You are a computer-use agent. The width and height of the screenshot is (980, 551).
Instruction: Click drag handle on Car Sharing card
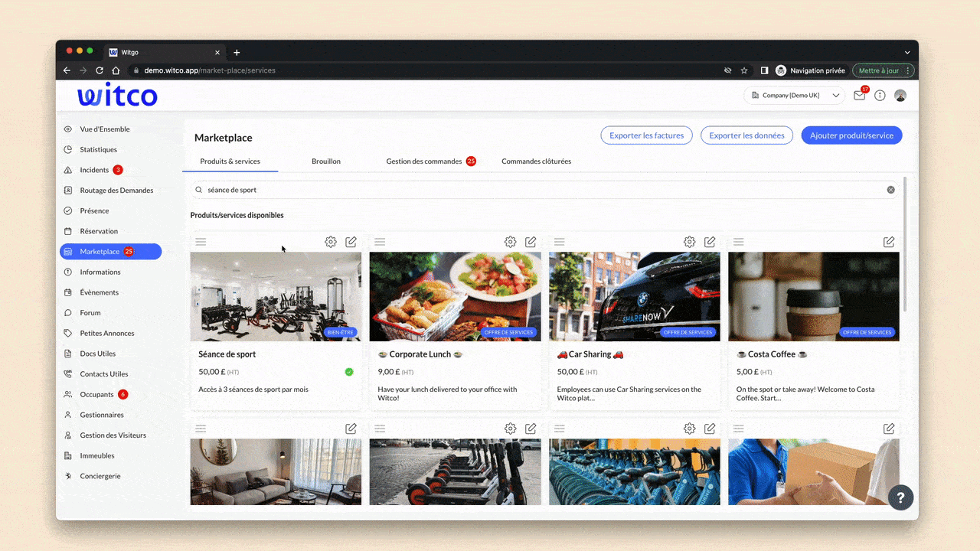click(559, 242)
